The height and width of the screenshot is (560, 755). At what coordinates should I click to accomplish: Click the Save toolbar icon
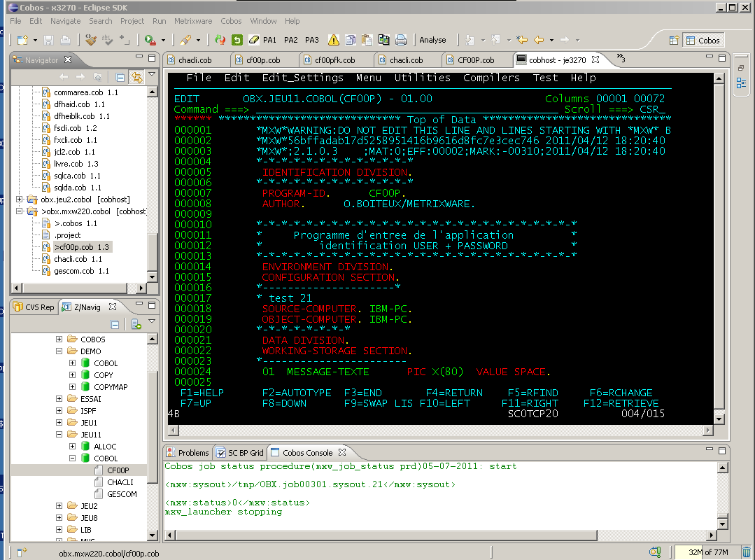49,41
